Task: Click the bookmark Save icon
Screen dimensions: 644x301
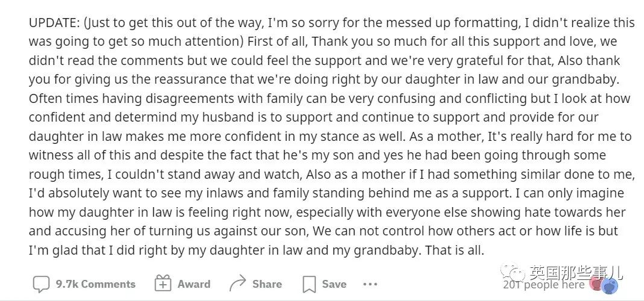Action: [309, 284]
